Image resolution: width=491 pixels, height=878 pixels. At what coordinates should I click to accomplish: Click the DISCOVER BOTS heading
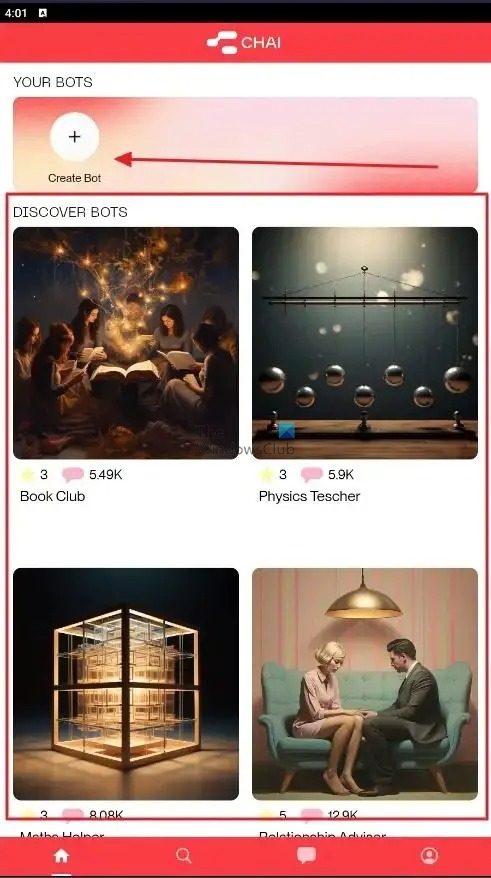click(x=70, y=212)
